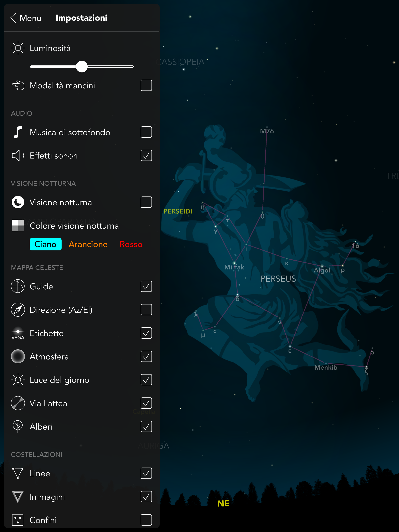This screenshot has width=399, height=532.
Task: Select Ciano night vision color
Action: 45,244
